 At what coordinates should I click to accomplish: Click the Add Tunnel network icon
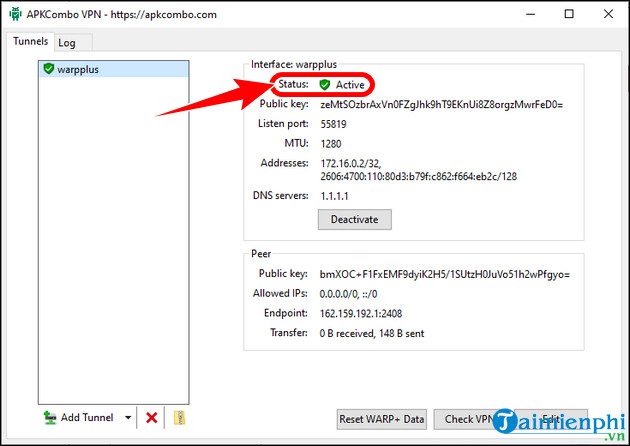pos(48,418)
